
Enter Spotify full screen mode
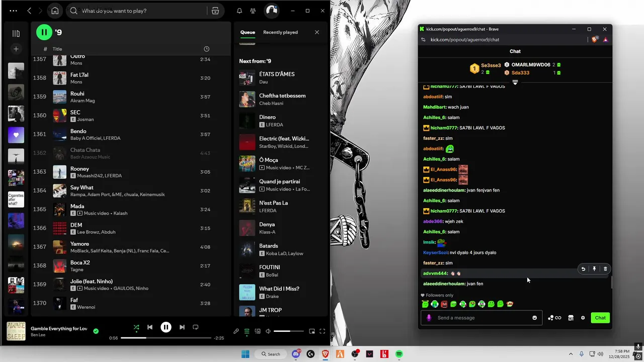tap(323, 331)
